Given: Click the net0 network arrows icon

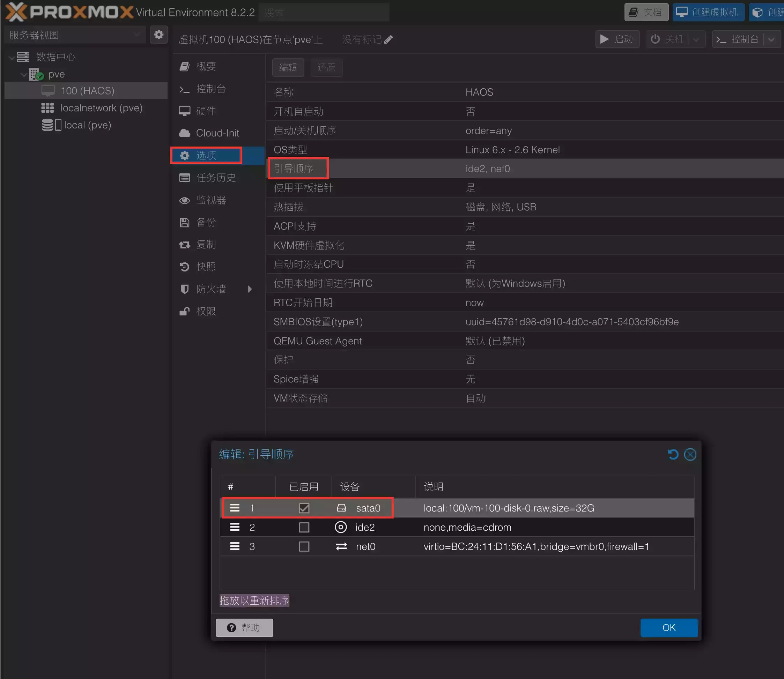Looking at the screenshot, I should (x=341, y=546).
